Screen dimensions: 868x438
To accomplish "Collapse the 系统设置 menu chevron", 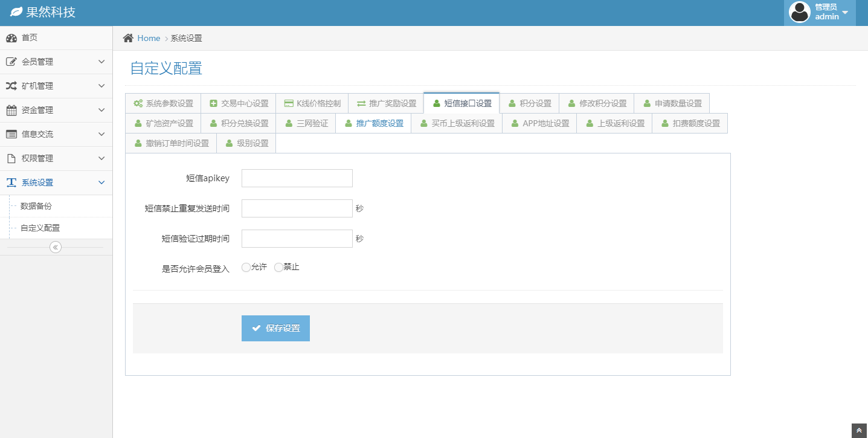I will [101, 182].
